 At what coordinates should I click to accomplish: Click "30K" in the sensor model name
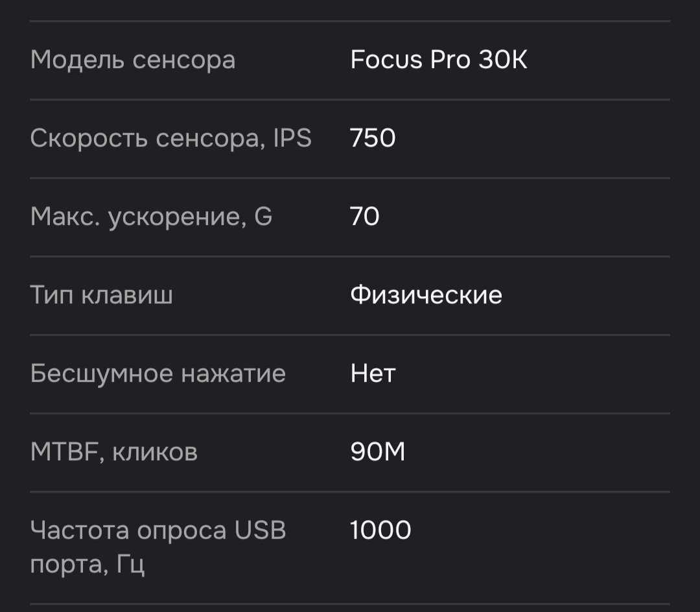(503, 60)
